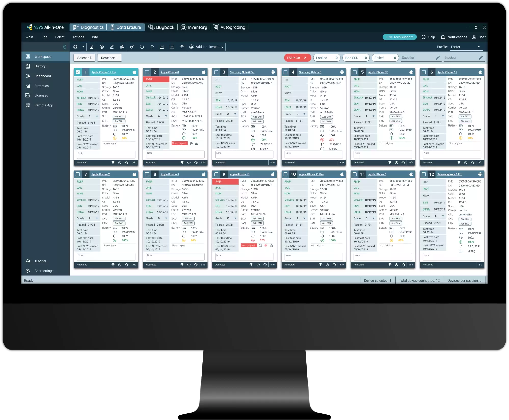Viewport: 509px width, 420px height.
Task: Toggle checkbox for device 7 Apple iPhone X
Action: pos(78,174)
